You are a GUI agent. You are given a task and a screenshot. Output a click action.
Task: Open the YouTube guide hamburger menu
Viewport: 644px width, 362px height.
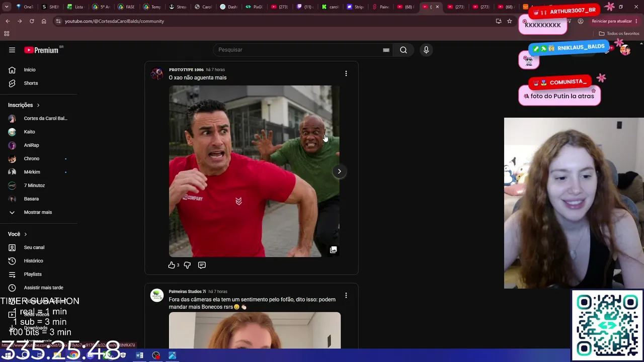point(12,50)
